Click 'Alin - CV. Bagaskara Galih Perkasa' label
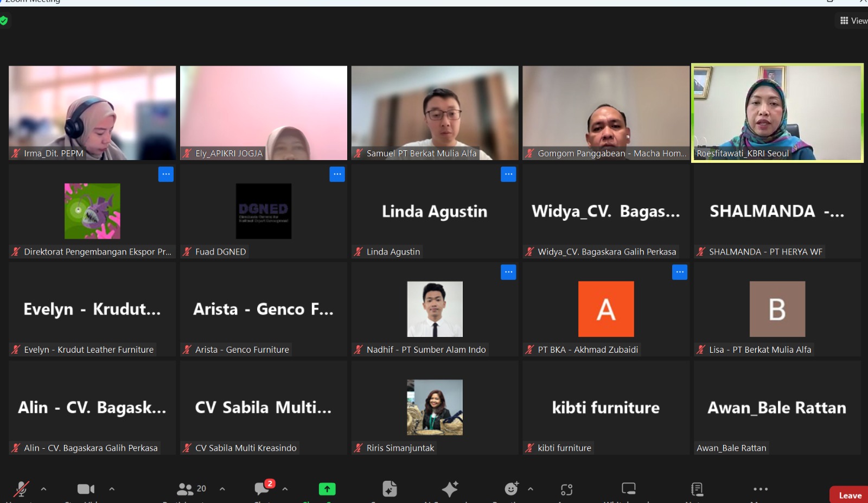 point(91,448)
